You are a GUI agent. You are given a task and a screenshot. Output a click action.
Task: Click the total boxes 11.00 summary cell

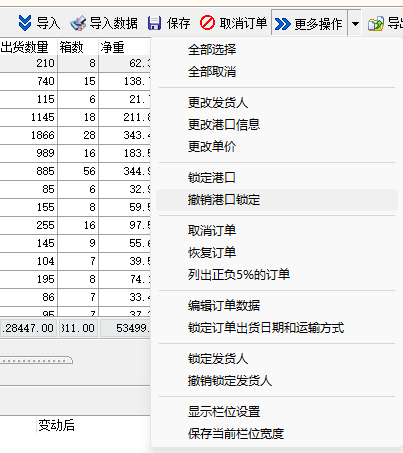[x=78, y=328]
